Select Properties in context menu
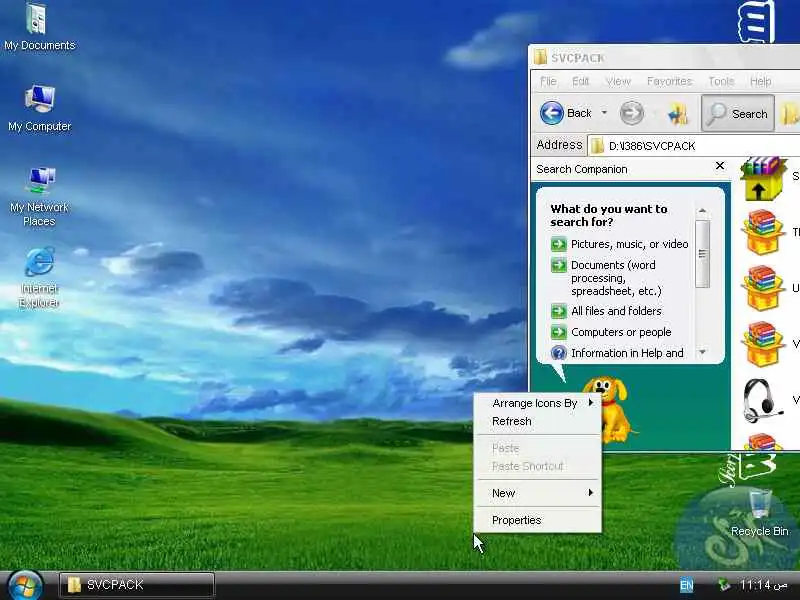 [x=538, y=520]
